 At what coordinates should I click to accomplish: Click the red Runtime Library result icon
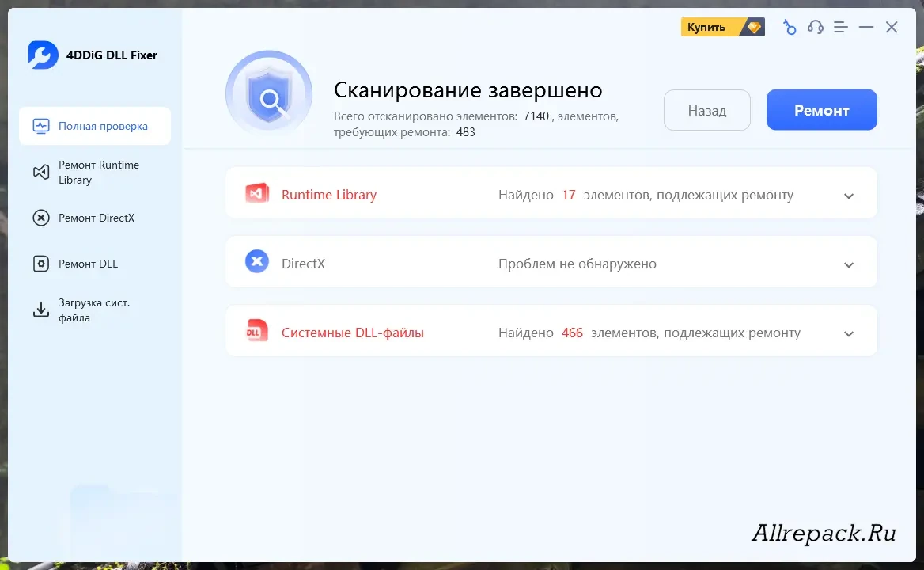(x=257, y=193)
